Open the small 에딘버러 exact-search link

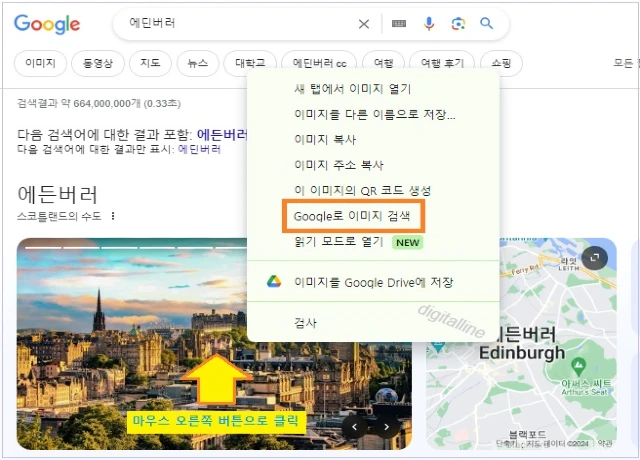pos(199,149)
